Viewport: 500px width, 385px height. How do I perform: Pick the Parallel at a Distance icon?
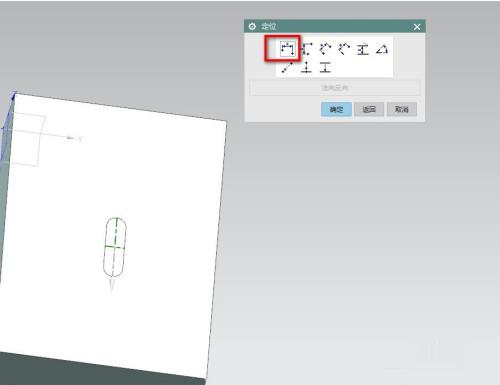[363, 49]
